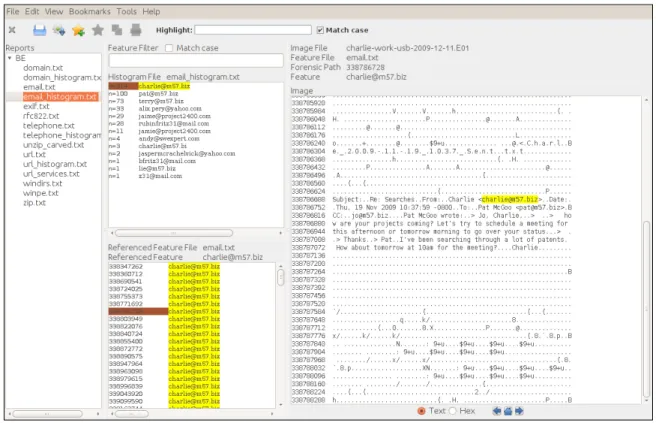Click right arrow of Reports panel scrollbar
Viewport: 656px width, 423px height.
[x=98, y=414]
